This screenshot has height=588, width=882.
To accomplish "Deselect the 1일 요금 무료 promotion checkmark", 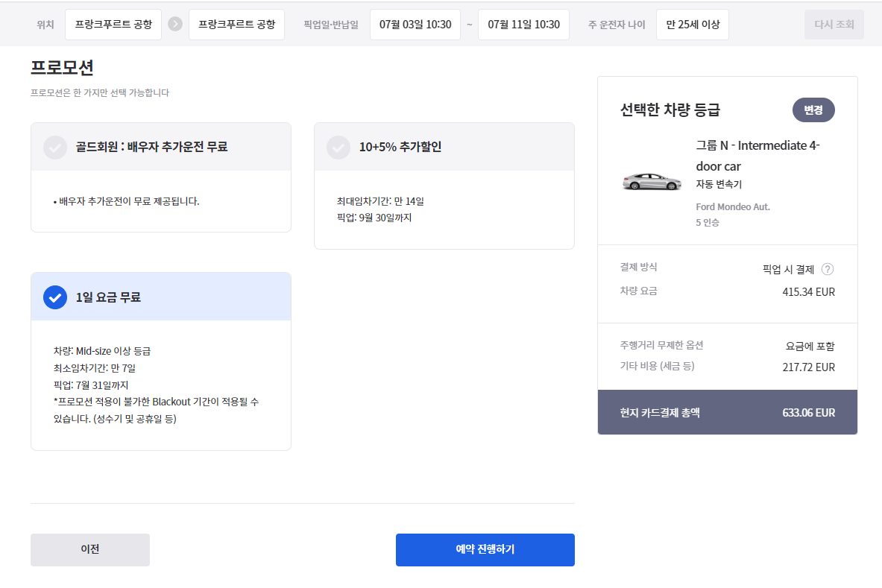I will tap(54, 297).
